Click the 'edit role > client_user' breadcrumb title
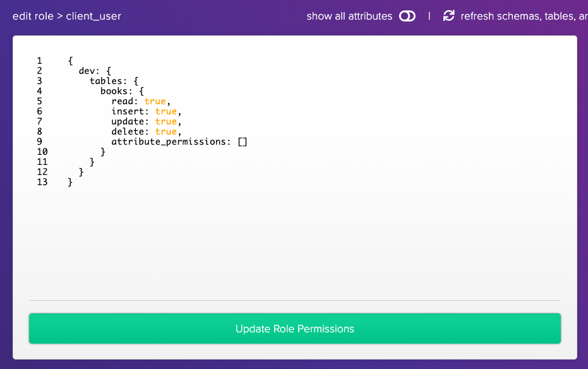588x369 pixels. click(x=67, y=16)
